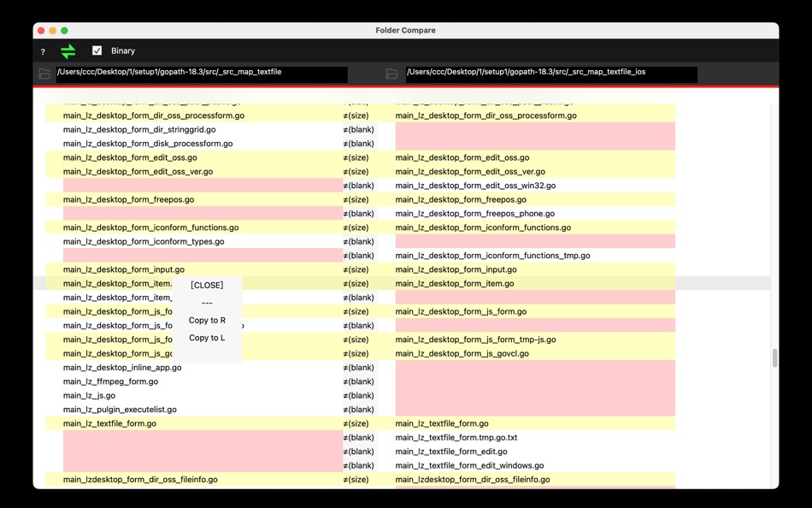Select left main_lz_desktop_form_edit_oss.go
The image size is (812, 508).
(130, 157)
